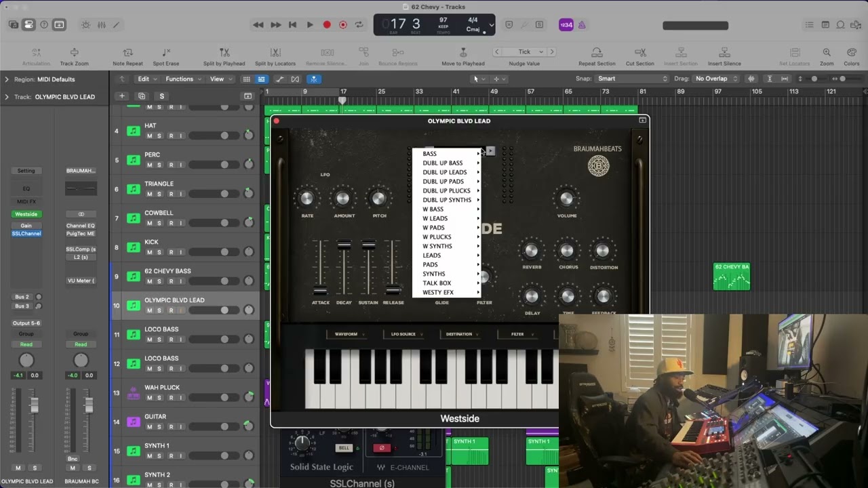Open the Mixer icon in control bar
Image resolution: width=868 pixels, height=488 pixels.
pyautogui.click(x=101, y=25)
